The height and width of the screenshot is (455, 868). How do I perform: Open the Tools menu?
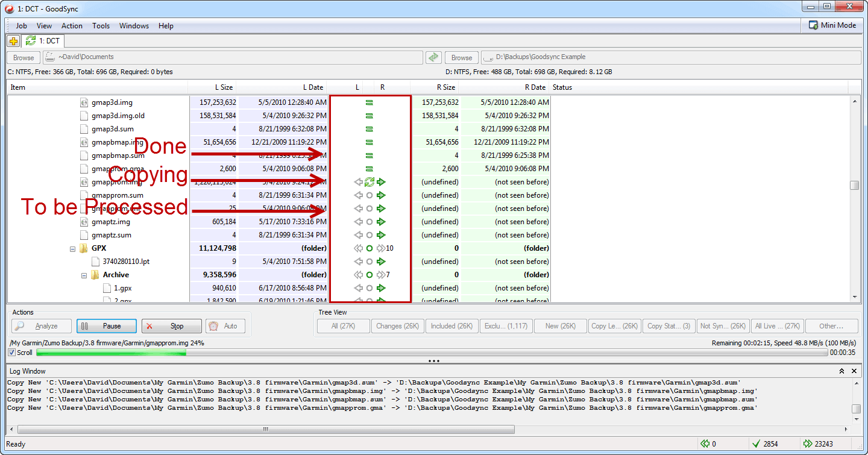tap(101, 26)
